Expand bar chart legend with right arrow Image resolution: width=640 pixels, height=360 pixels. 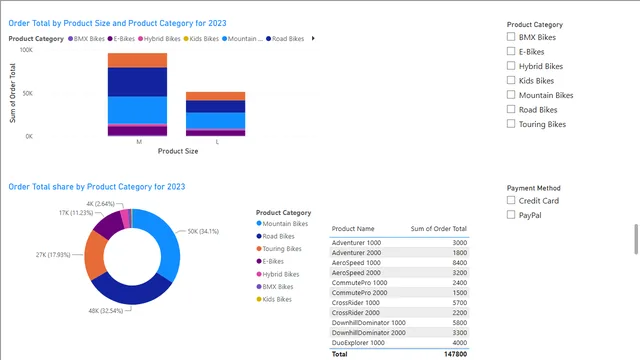coord(313,38)
